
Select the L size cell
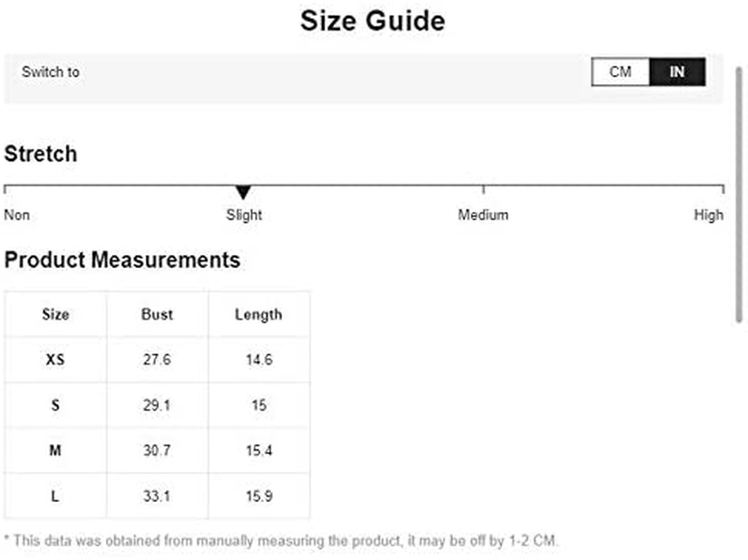click(55, 496)
